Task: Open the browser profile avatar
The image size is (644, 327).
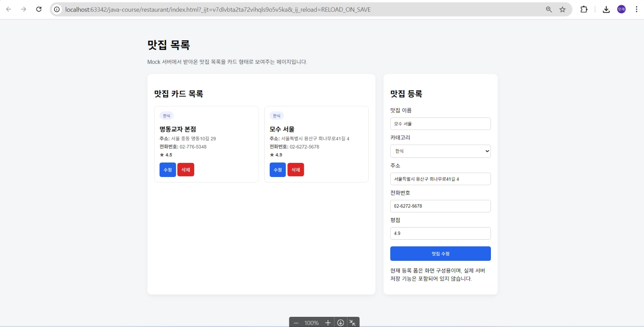Action: click(621, 9)
